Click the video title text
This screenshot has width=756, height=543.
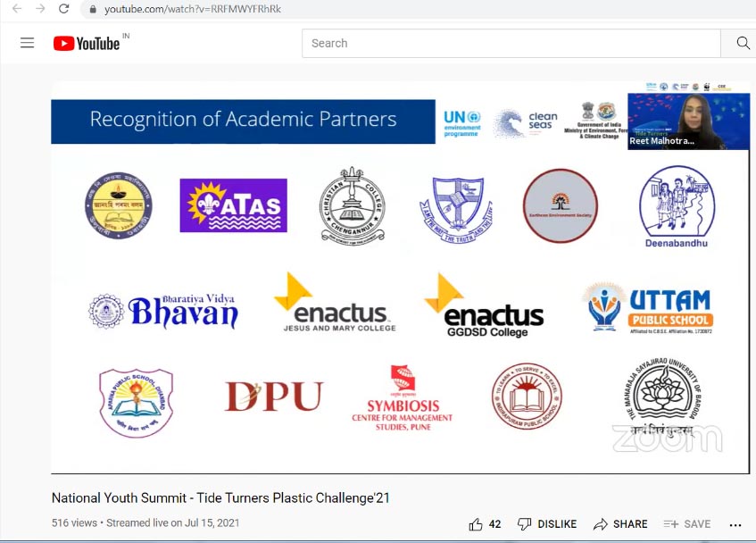click(x=220, y=498)
